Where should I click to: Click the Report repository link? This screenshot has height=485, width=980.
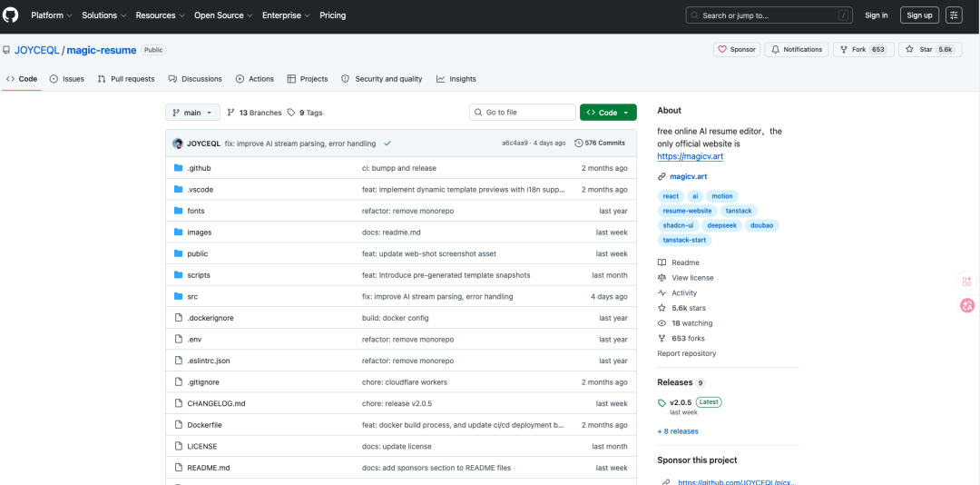point(686,353)
